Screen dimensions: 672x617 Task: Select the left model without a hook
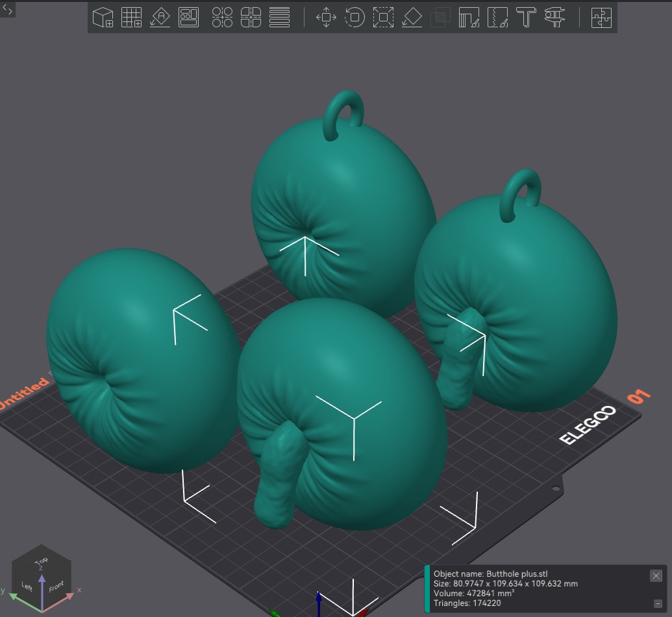142,360
